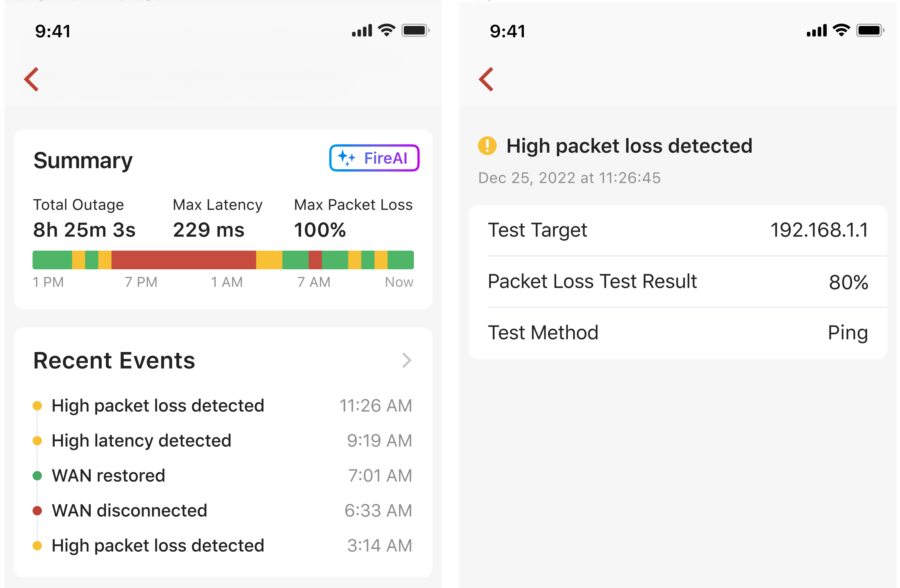900x588 pixels.
Task: Expand Recent Events with the chevron
Action: [x=407, y=360]
